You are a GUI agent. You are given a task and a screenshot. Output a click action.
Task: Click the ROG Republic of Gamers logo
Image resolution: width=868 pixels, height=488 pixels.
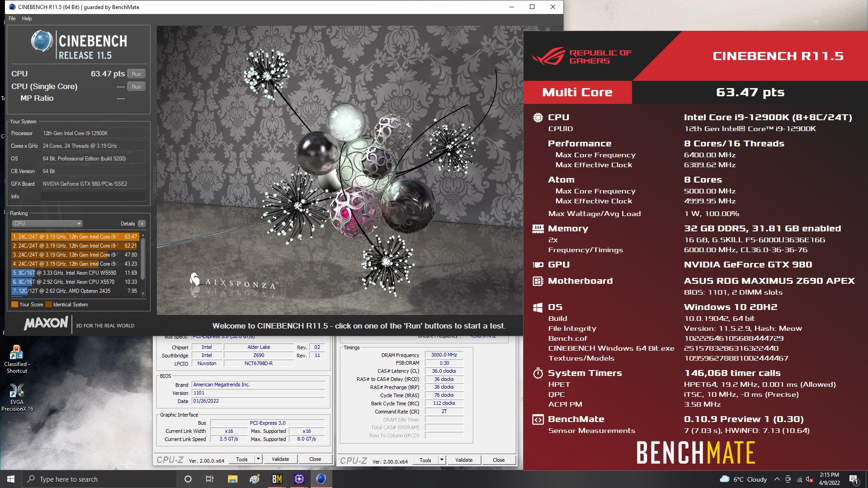[582, 56]
